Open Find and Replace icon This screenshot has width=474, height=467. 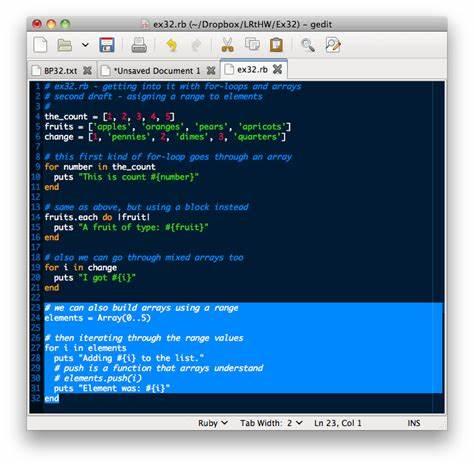point(333,45)
